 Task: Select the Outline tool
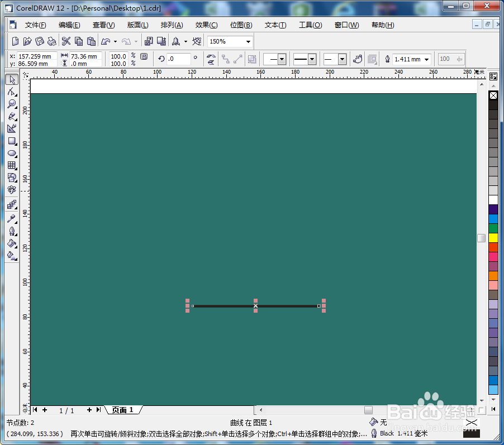(x=12, y=231)
